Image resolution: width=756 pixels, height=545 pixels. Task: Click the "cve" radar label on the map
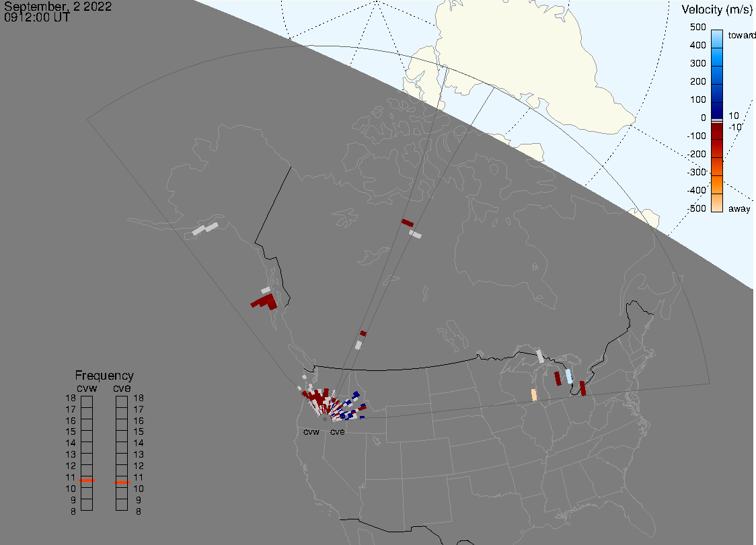coord(338,431)
